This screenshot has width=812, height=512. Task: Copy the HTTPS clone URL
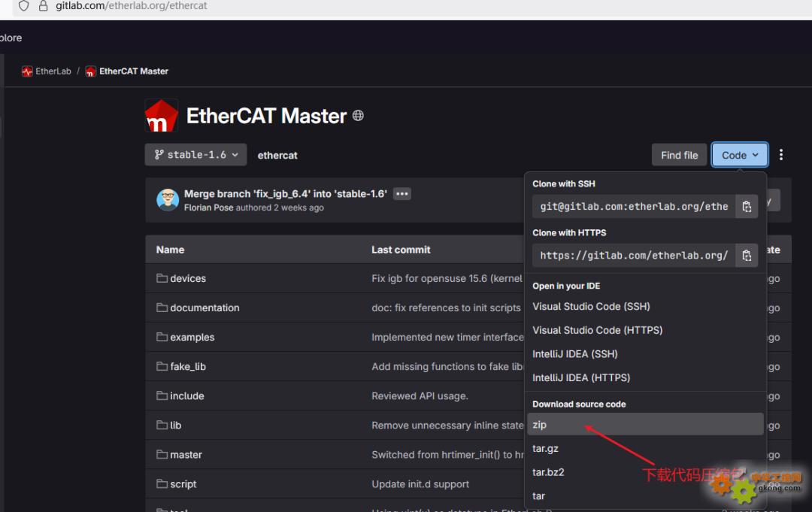747,255
